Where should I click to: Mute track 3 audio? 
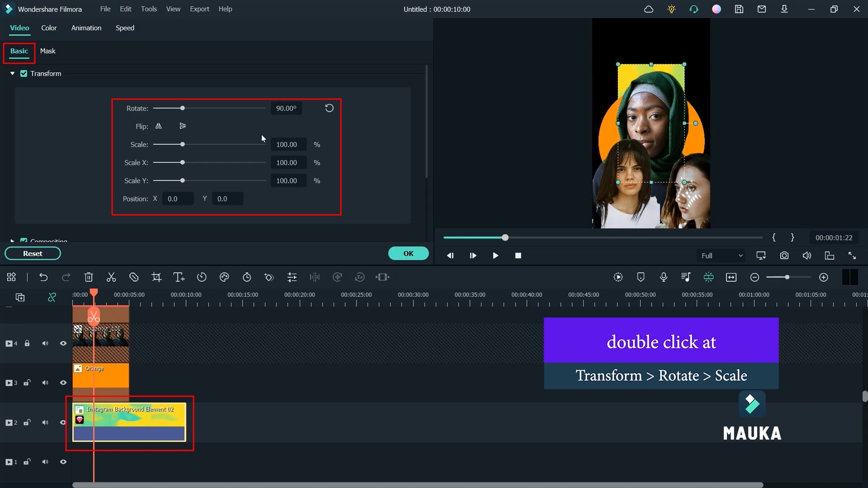click(45, 383)
